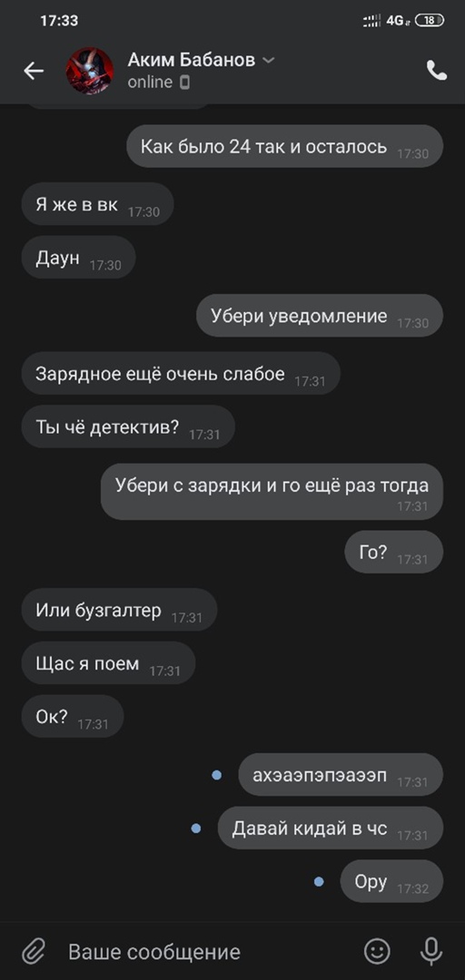465x980 pixels.
Task: Tap the message "Ты чё детектив?"
Action: click(128, 426)
